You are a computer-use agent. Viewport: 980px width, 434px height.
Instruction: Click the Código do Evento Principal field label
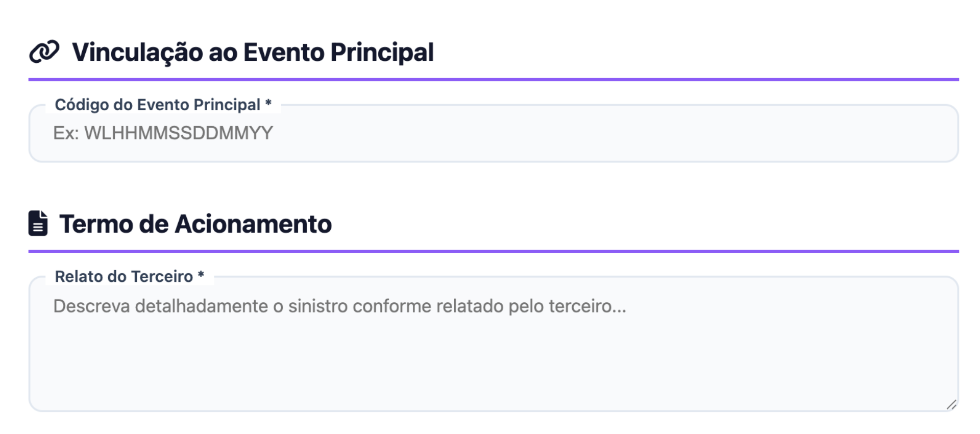tap(158, 105)
